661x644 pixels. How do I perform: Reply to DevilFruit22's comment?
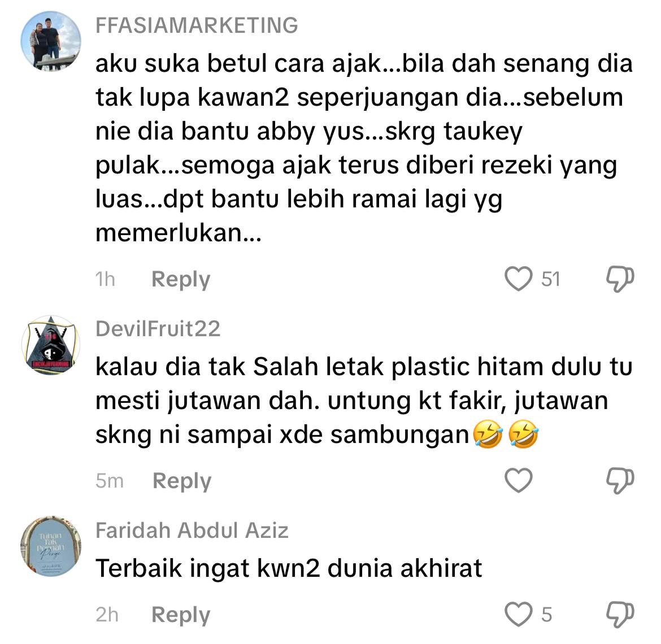(182, 481)
